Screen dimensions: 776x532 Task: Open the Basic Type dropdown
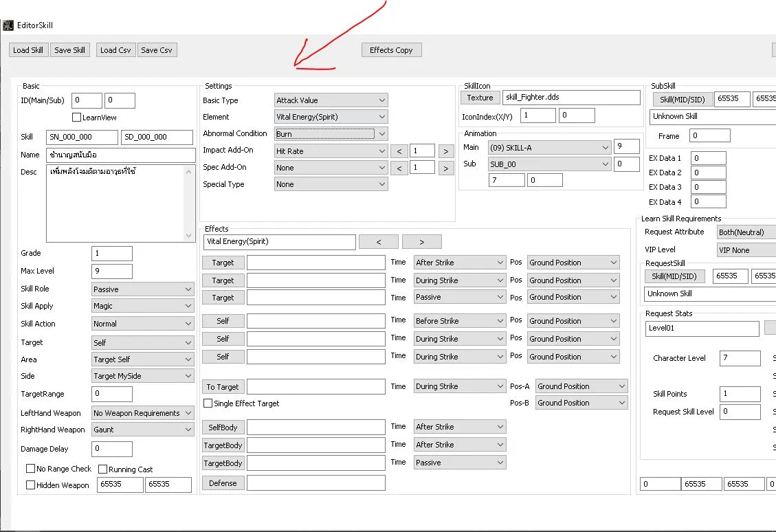[331, 100]
